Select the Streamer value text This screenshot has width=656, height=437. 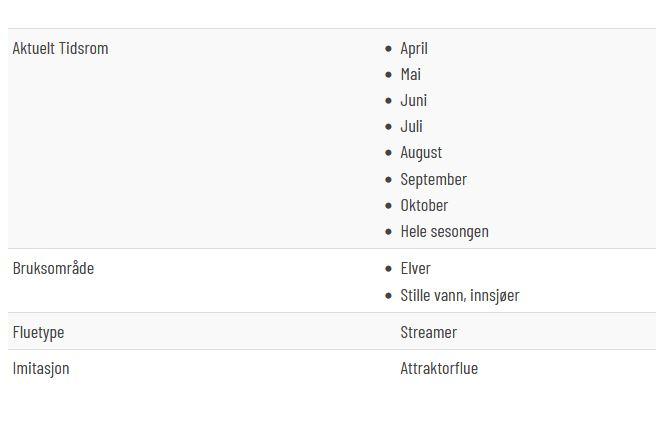tap(428, 332)
